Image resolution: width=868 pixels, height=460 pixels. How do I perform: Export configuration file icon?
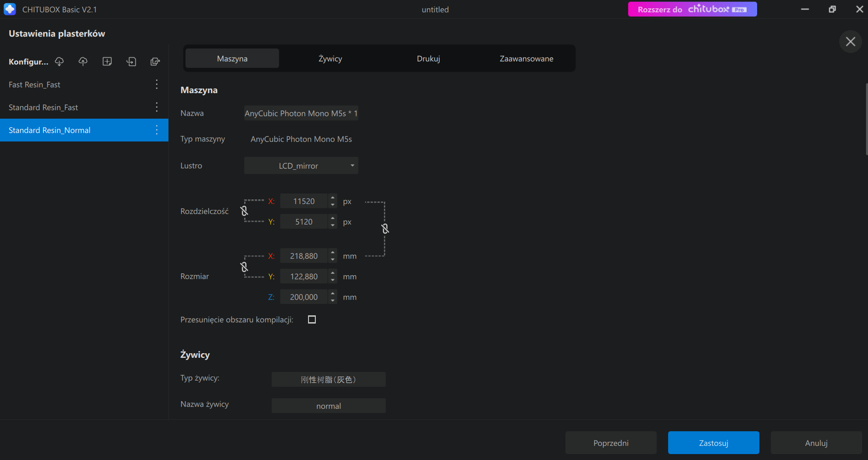point(155,62)
